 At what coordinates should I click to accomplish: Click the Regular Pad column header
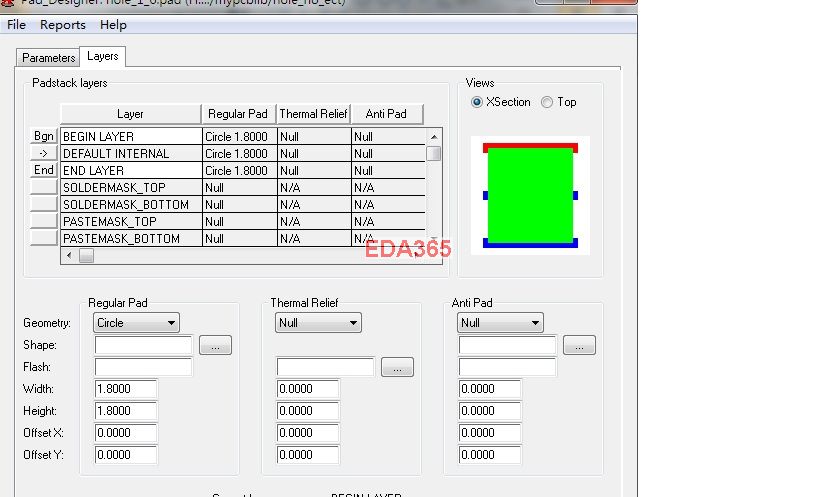[238, 114]
